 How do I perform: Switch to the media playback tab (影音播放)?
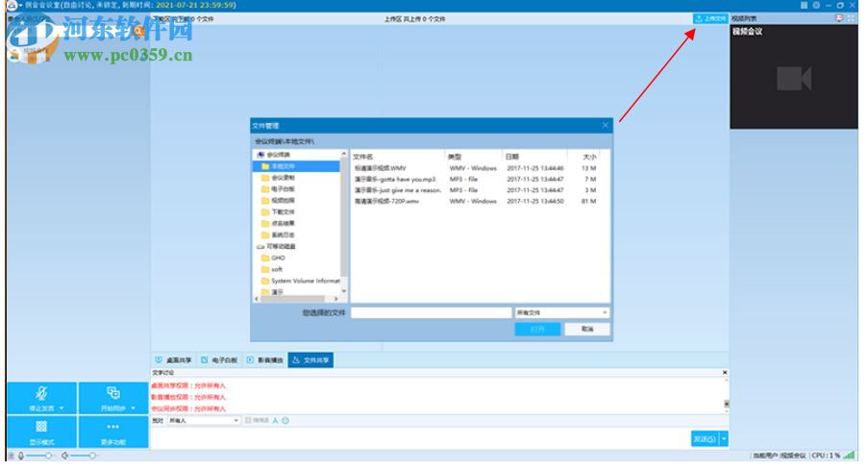pyautogui.click(x=264, y=360)
